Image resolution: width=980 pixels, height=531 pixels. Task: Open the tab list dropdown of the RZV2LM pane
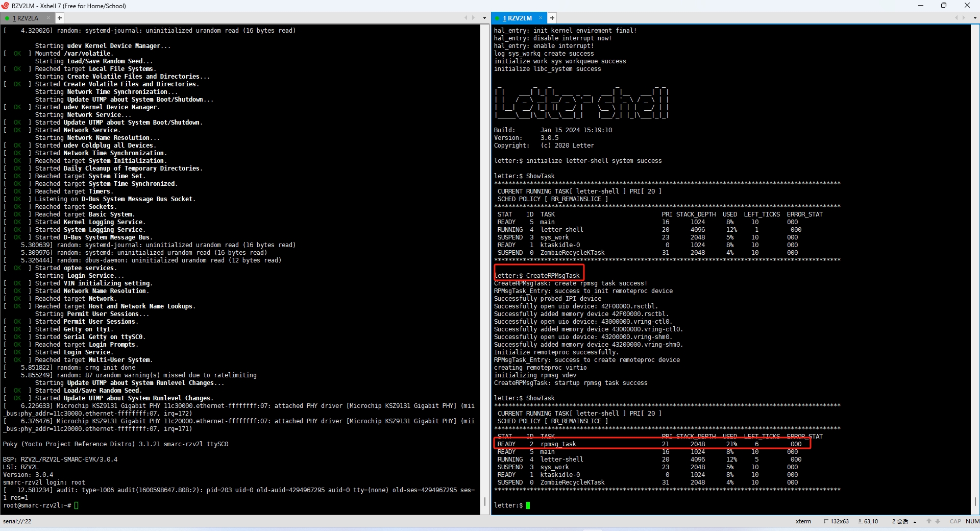(x=975, y=18)
